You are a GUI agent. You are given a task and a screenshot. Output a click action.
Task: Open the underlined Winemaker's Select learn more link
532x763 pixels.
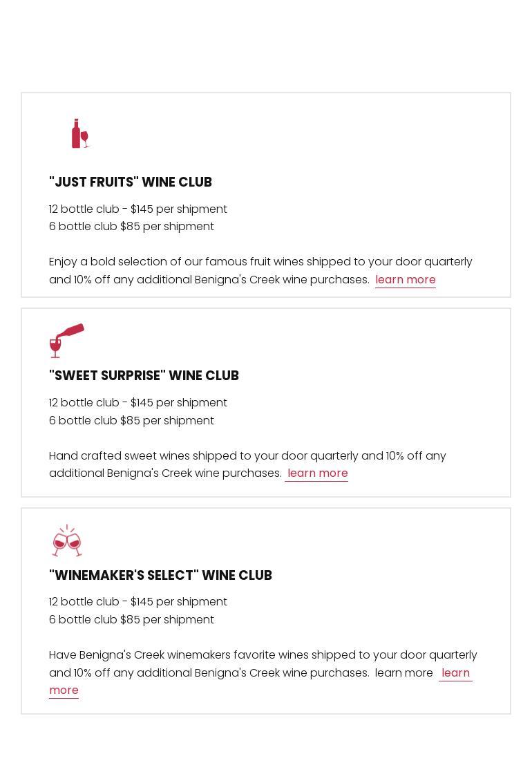455,673
